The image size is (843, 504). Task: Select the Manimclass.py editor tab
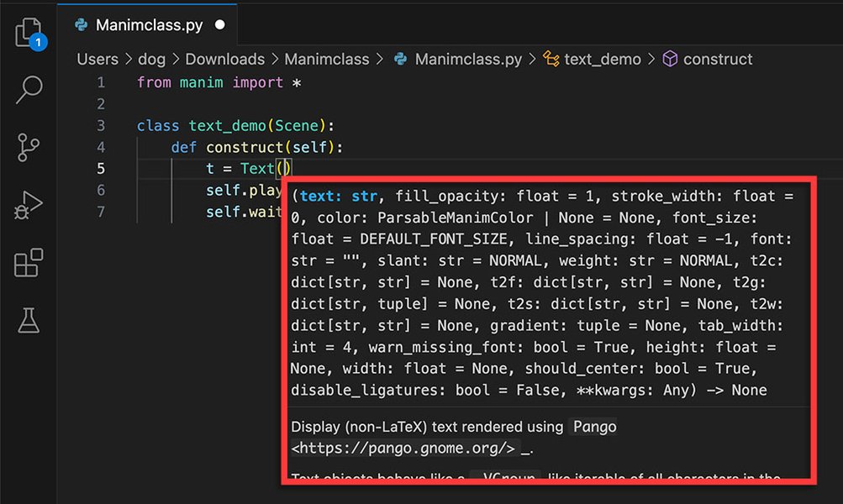[147, 24]
